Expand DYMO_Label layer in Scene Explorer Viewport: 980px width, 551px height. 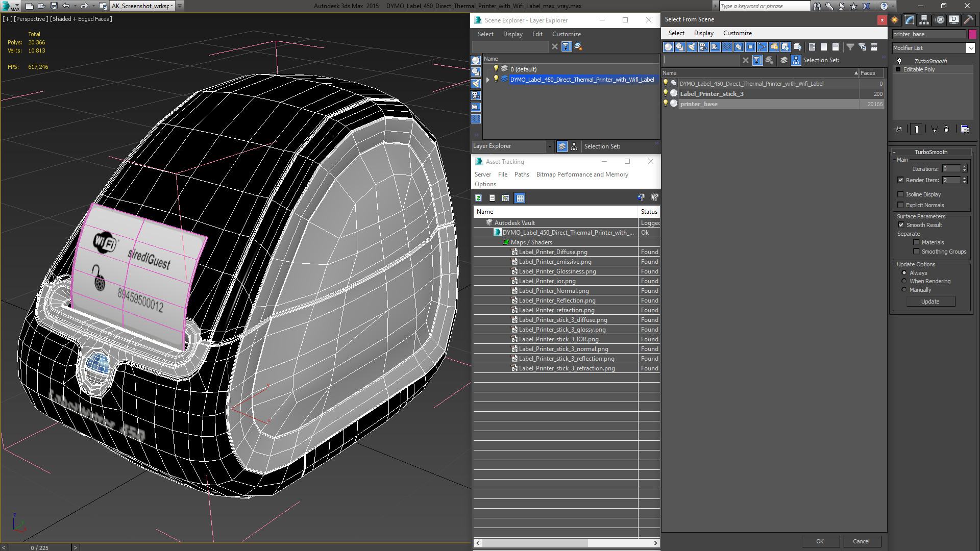point(488,80)
